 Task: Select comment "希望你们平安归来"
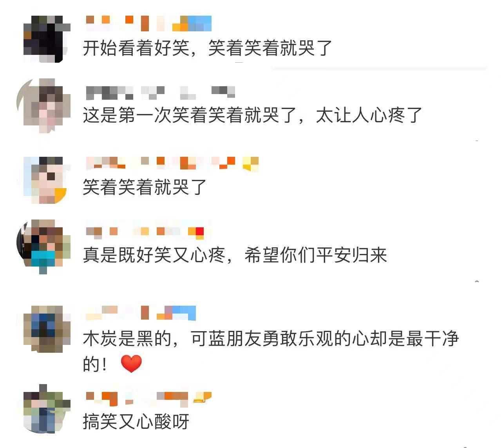(315, 255)
